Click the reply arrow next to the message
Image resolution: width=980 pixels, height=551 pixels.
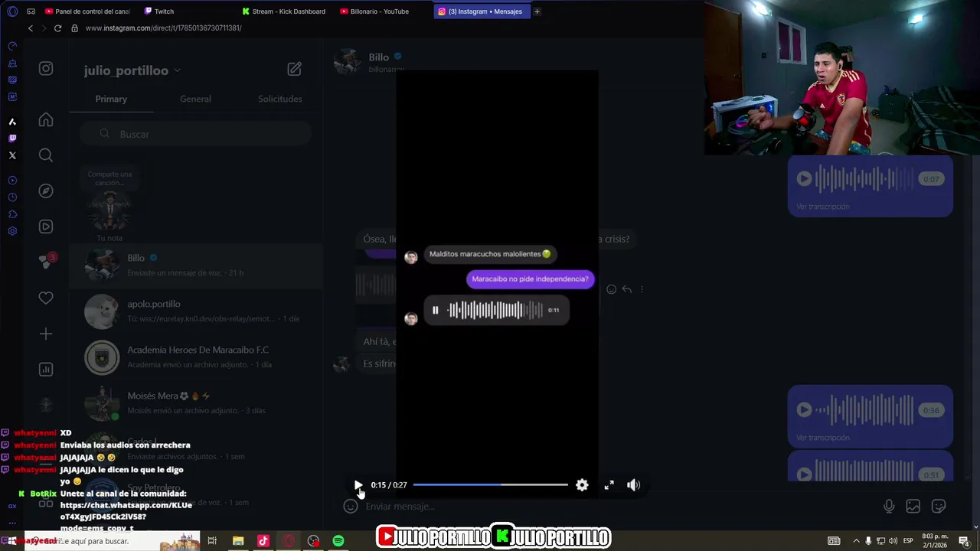tap(626, 289)
